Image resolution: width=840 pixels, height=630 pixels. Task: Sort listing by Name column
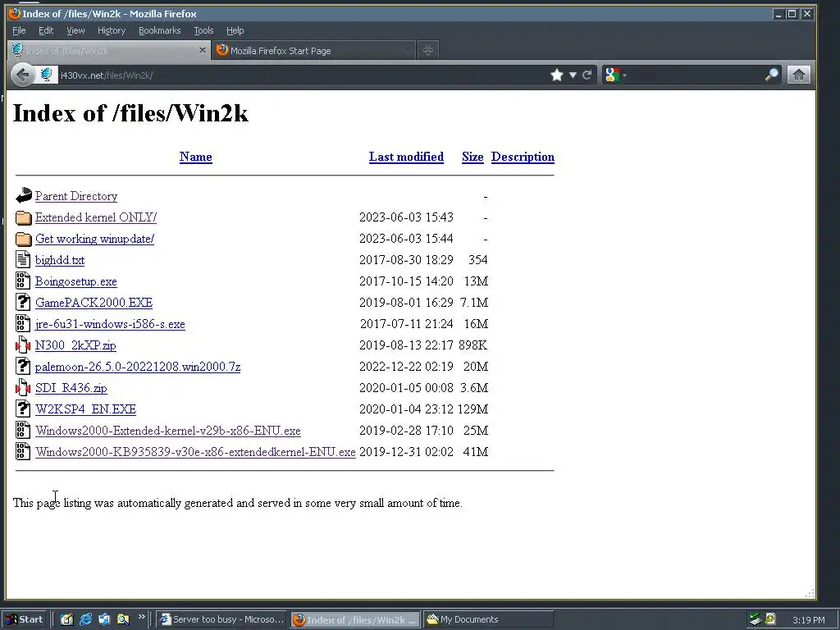[195, 157]
